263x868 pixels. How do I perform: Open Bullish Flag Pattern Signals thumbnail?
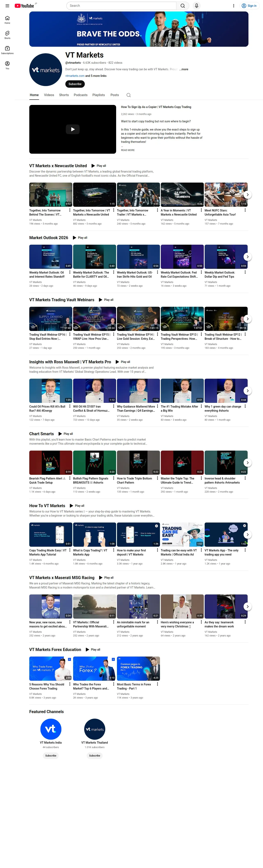pyautogui.click(x=95, y=463)
